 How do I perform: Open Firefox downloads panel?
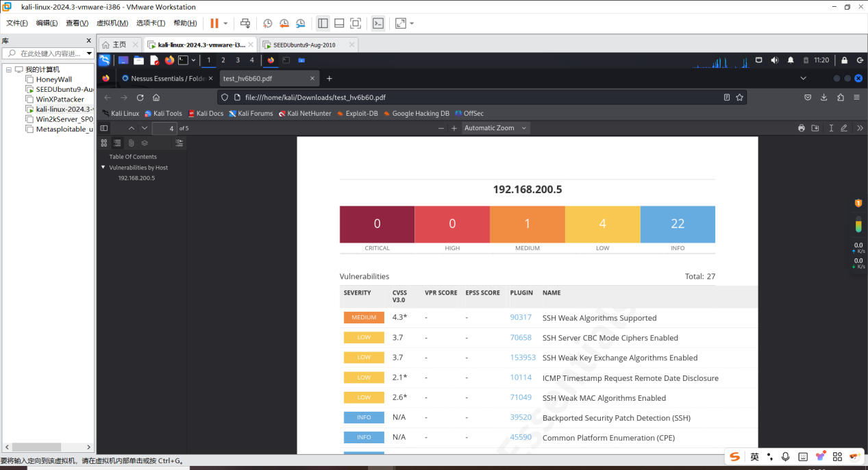(x=824, y=97)
